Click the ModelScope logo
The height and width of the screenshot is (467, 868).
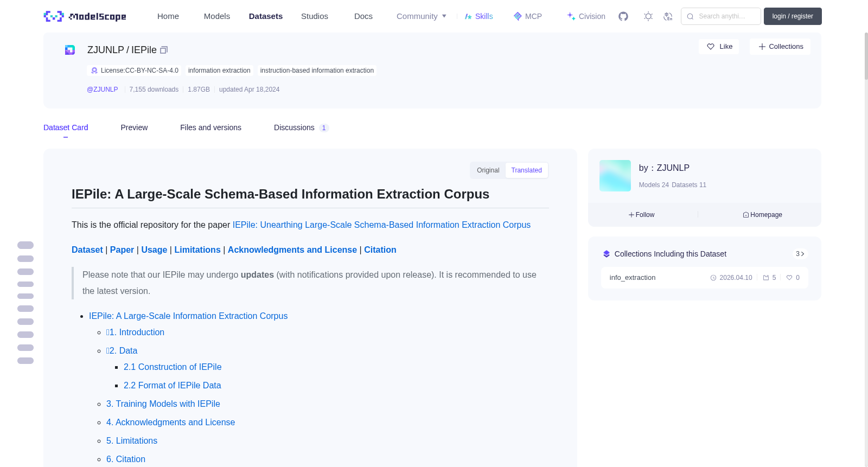coord(85,16)
